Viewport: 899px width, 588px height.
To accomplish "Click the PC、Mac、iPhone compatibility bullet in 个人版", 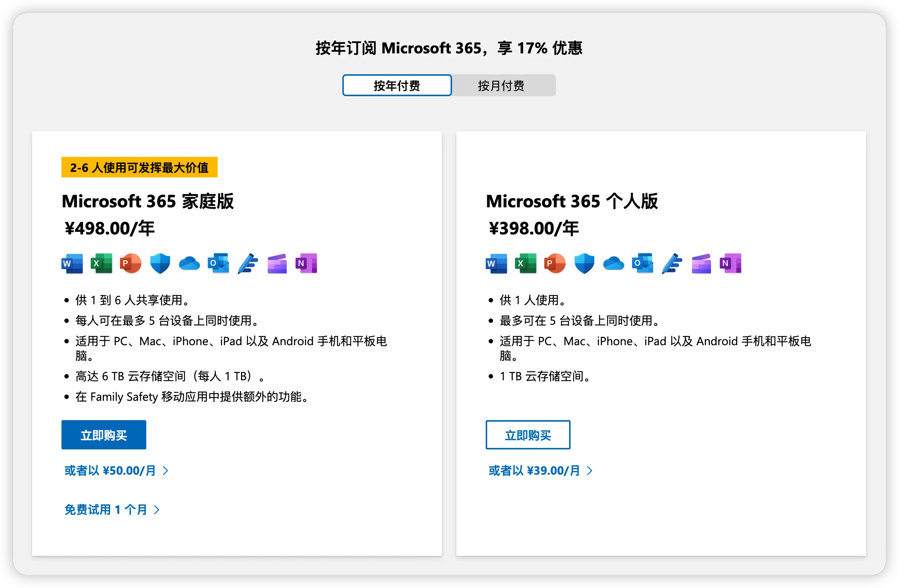I will (x=655, y=348).
